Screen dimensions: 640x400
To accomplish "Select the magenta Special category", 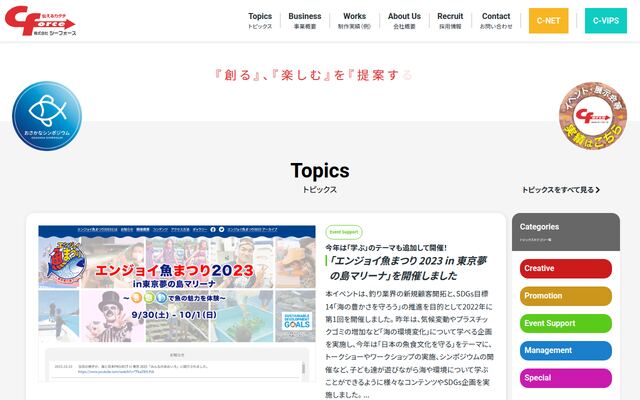I will point(566,378).
